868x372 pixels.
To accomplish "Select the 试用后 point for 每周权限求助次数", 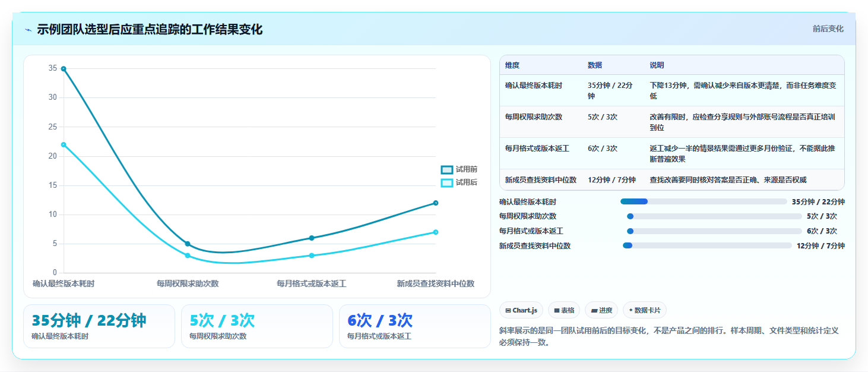I will [x=188, y=256].
